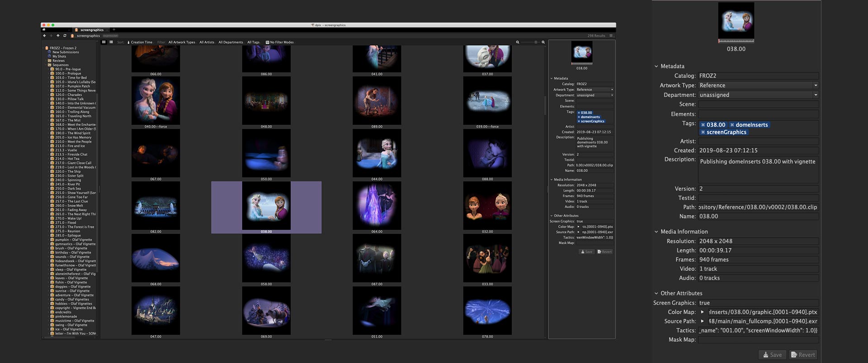This screenshot has width=868, height=363.
Task: Expand Color Map arrow in enlarged inset
Action: click(x=702, y=312)
